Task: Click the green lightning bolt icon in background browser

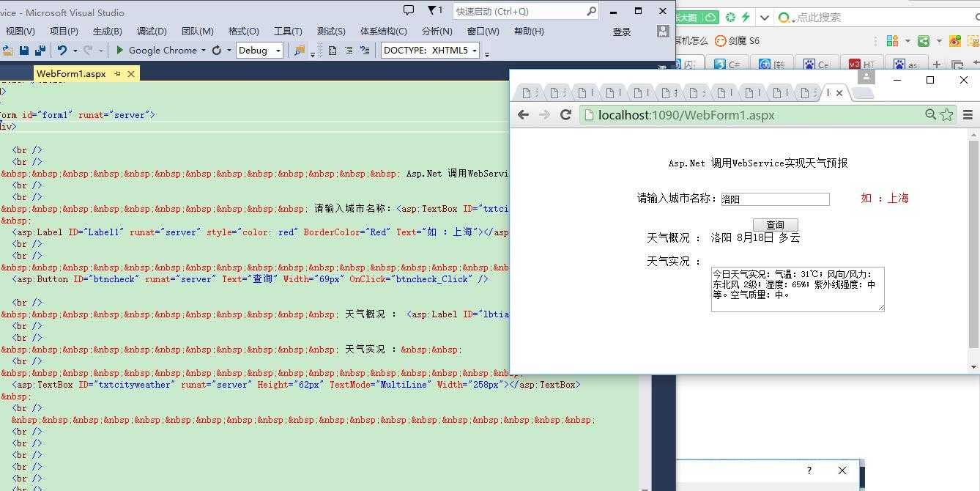Action: point(746,17)
